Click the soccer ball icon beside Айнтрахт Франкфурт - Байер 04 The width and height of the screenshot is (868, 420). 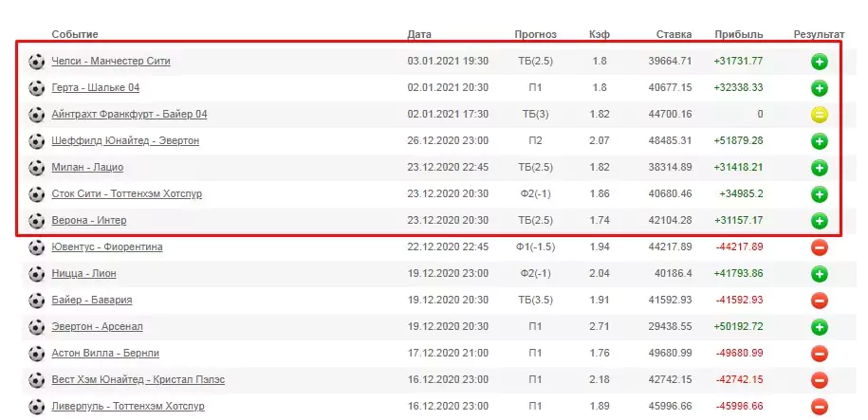[37, 115]
